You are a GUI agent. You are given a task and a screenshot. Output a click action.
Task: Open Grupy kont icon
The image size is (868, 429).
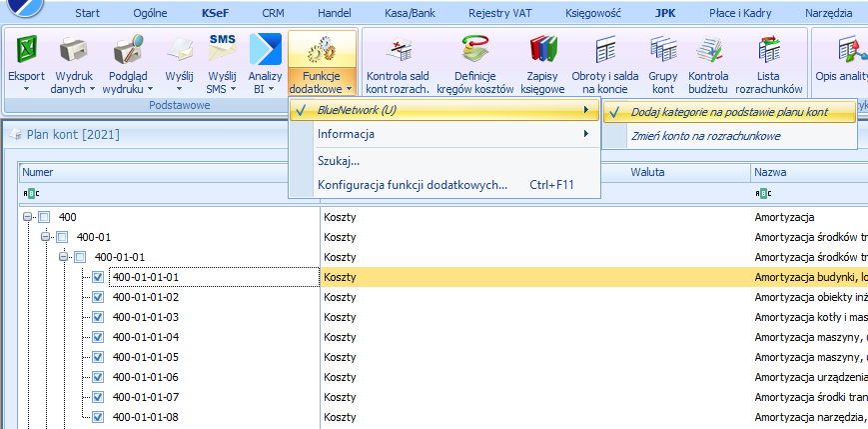663,49
